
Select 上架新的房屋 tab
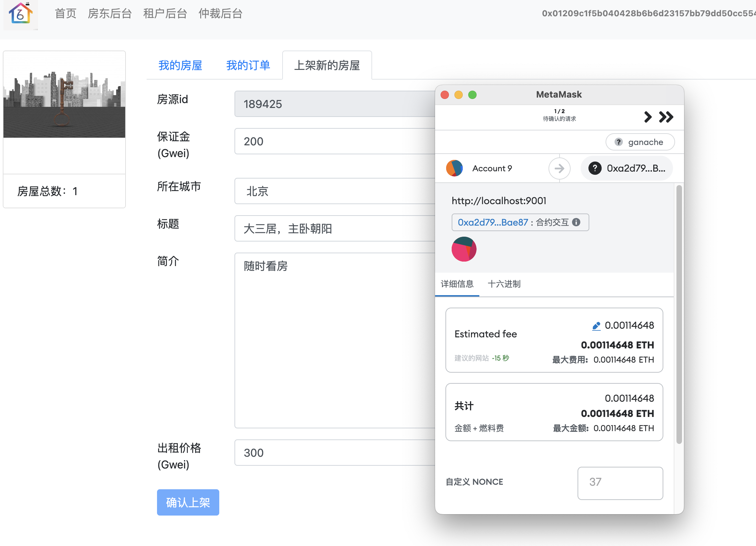coord(327,65)
